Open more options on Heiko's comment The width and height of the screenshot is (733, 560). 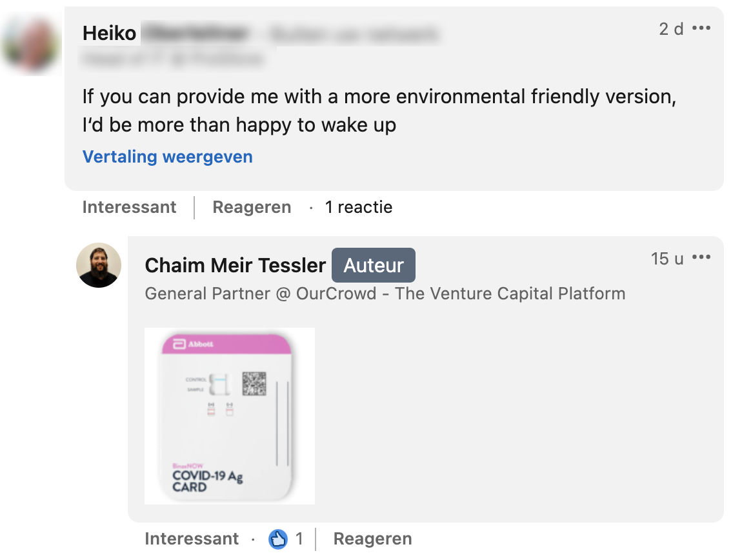(x=701, y=28)
